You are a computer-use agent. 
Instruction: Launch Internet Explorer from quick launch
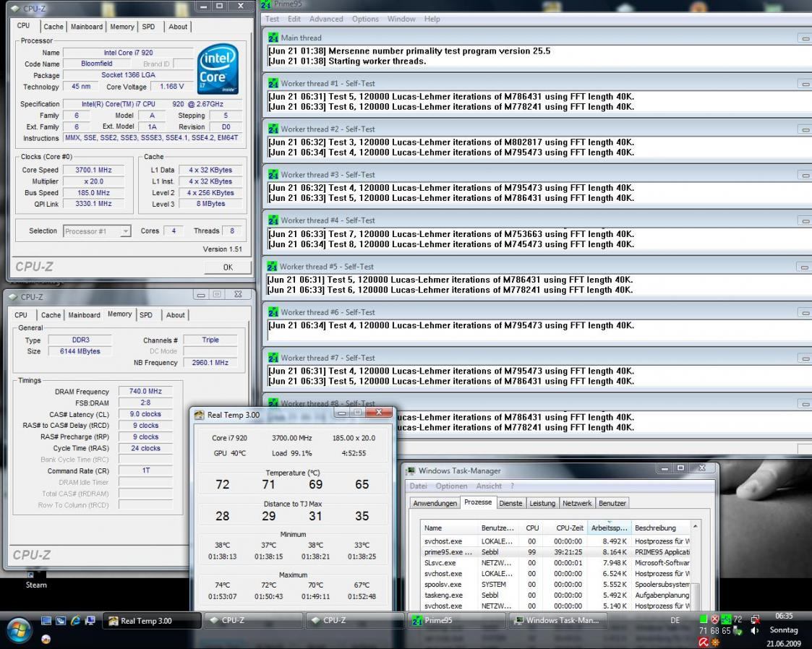tap(76, 621)
